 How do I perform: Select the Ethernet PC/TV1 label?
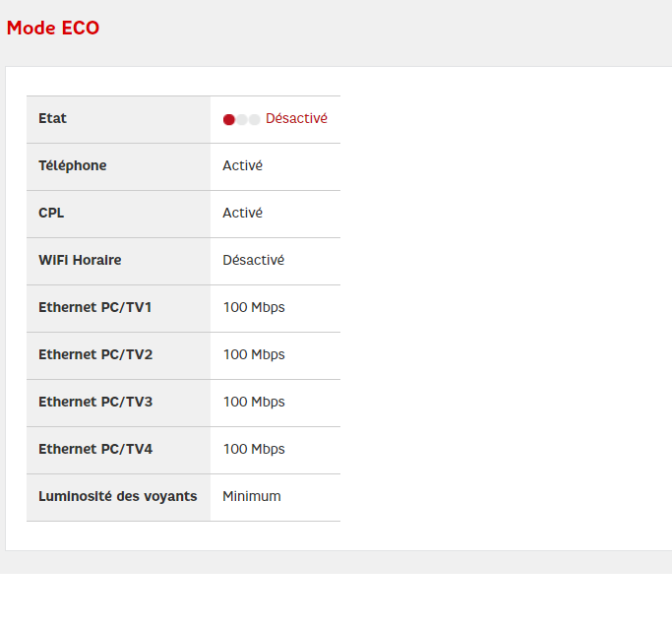pyautogui.click(x=95, y=307)
